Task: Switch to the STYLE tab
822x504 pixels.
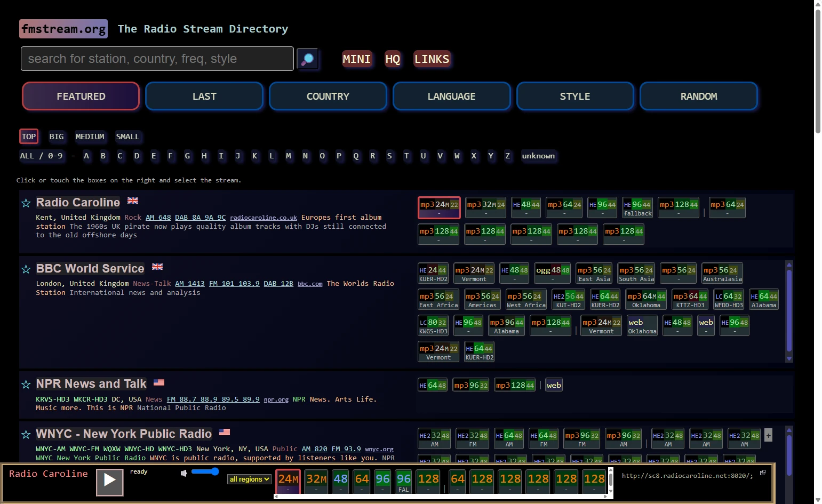Action: pyautogui.click(x=575, y=97)
